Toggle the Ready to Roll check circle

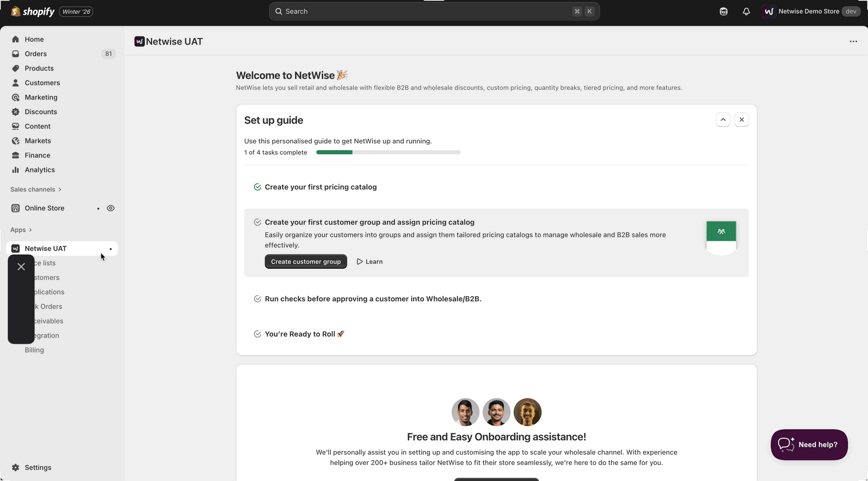click(257, 334)
